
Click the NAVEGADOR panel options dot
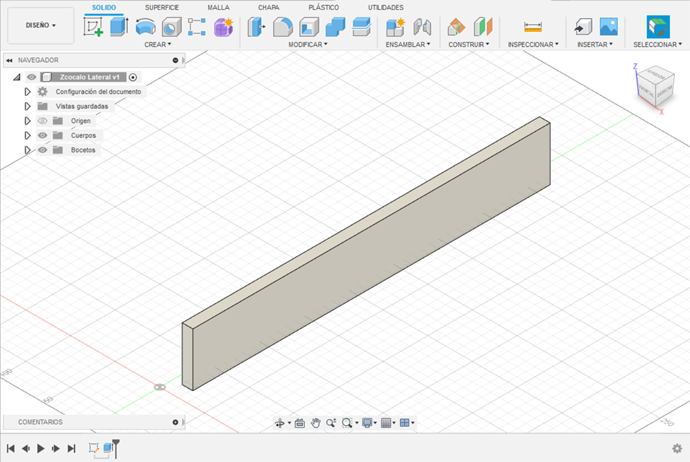coord(175,60)
